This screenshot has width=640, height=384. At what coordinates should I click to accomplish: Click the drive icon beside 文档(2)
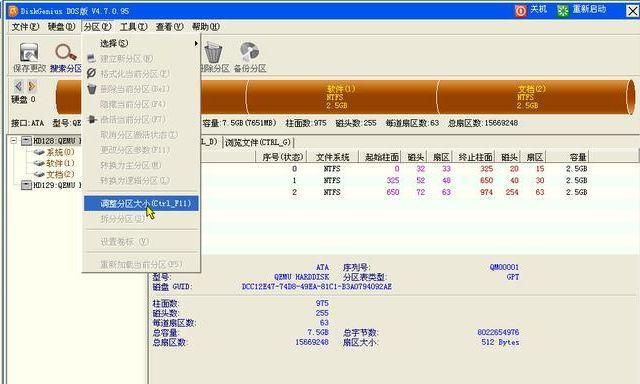coord(39,174)
